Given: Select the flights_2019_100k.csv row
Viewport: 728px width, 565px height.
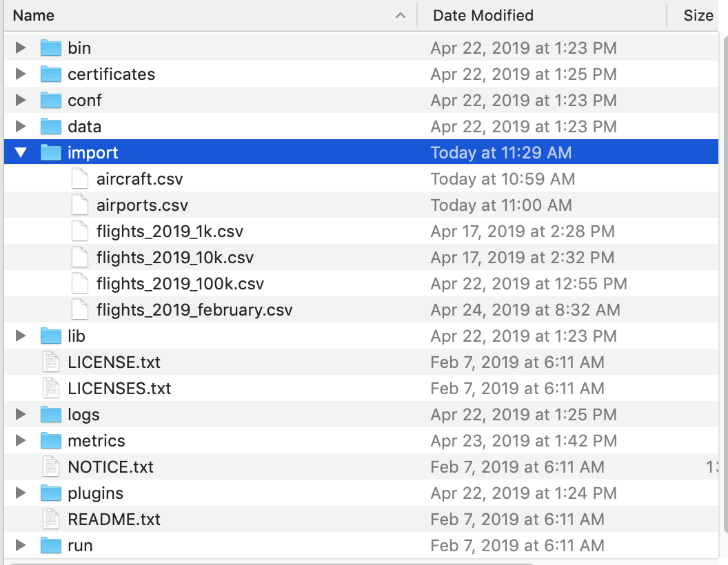Looking at the screenshot, I should [x=180, y=284].
